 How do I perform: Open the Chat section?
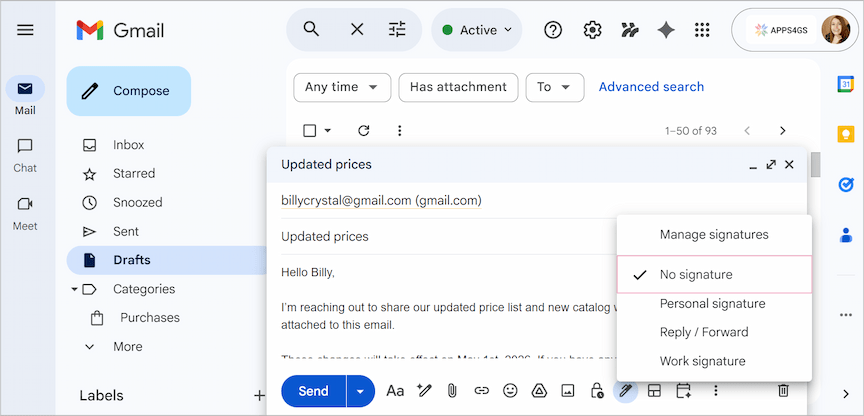(x=25, y=155)
